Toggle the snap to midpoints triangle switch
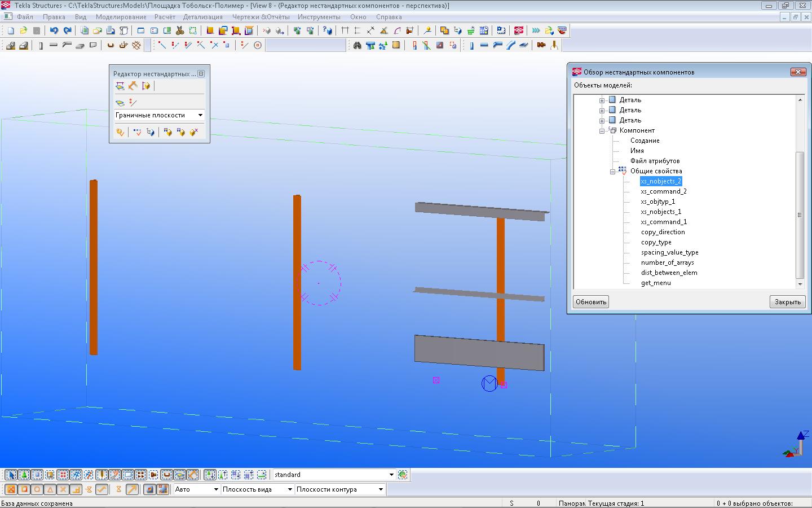The image size is (812, 508). (x=50, y=489)
